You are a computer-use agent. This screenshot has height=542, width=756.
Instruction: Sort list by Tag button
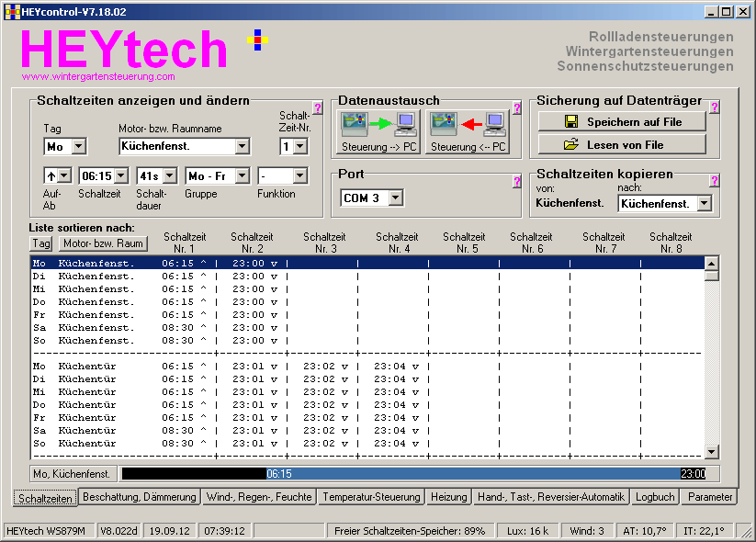tap(41, 243)
